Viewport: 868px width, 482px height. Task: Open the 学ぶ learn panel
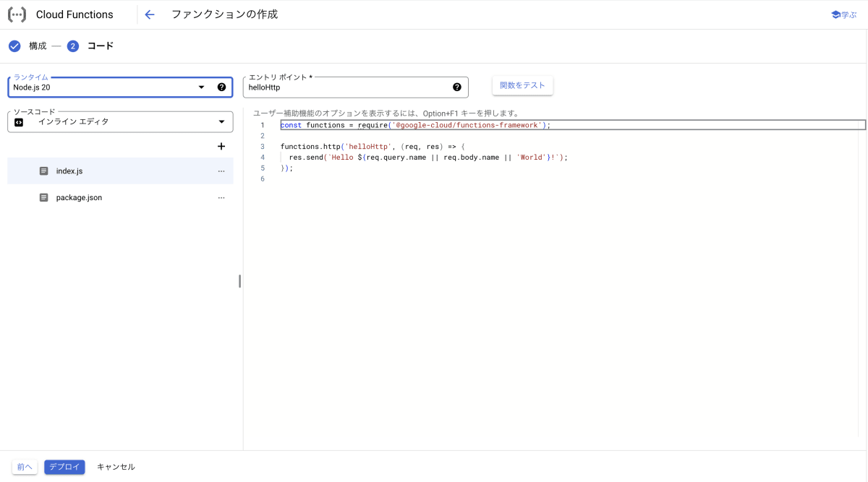pos(843,14)
